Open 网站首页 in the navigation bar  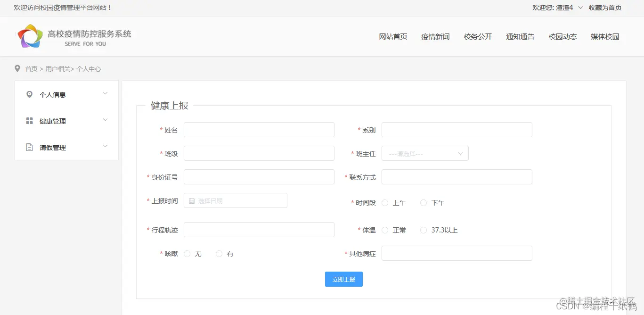pyautogui.click(x=393, y=36)
